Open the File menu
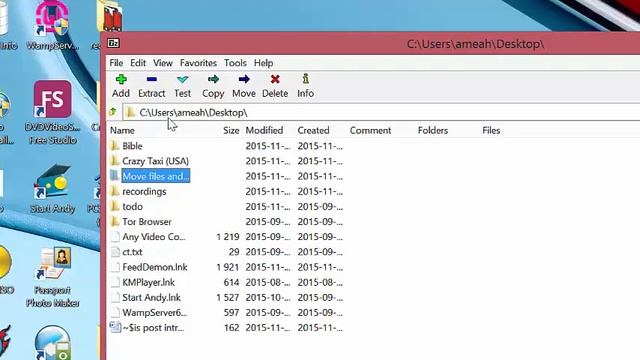 pos(116,63)
